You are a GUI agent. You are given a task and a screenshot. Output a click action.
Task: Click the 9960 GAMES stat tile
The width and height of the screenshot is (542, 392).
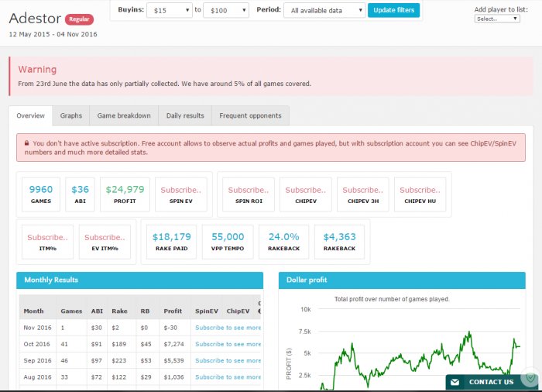pyautogui.click(x=41, y=194)
